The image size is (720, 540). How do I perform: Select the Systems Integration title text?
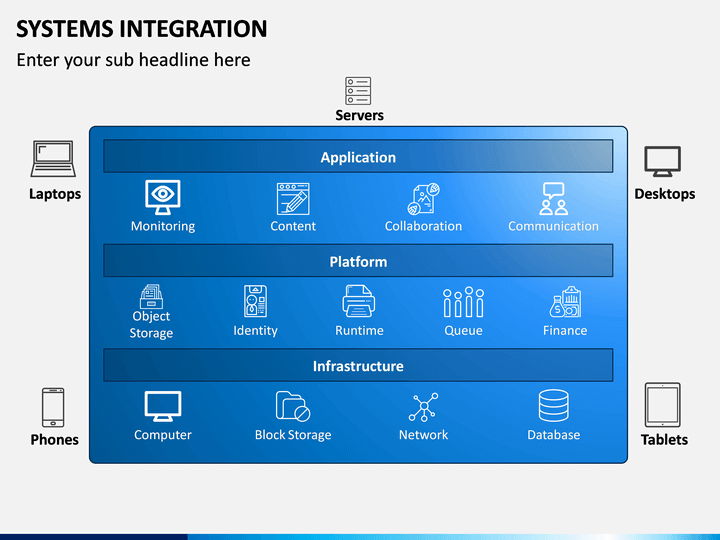click(x=141, y=28)
